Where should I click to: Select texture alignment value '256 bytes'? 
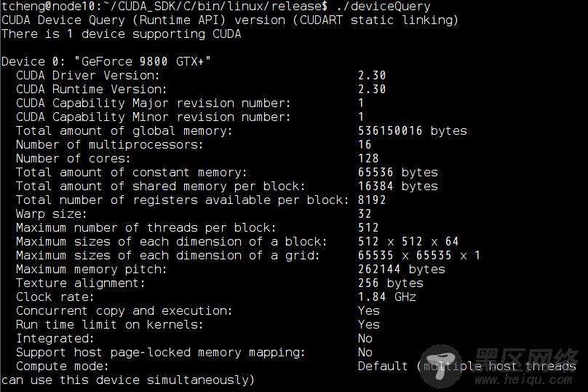coord(391,283)
